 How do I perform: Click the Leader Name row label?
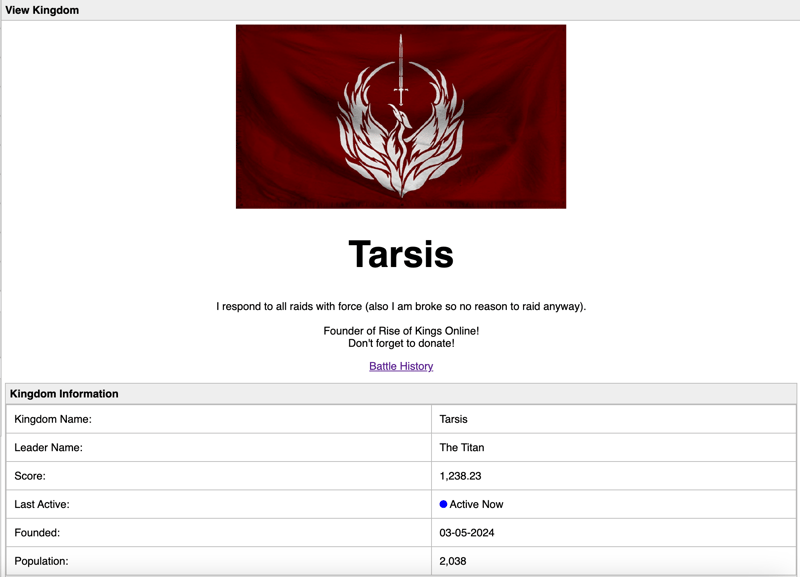tap(48, 447)
